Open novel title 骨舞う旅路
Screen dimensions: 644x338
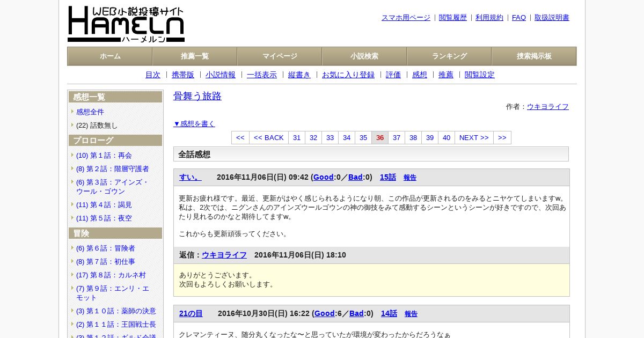pyautogui.click(x=197, y=96)
